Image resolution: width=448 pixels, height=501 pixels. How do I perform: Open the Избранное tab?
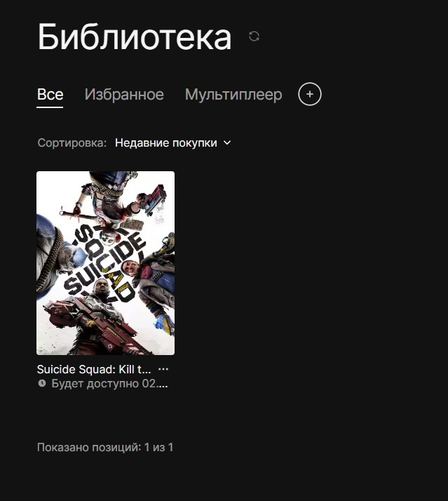[x=124, y=95]
